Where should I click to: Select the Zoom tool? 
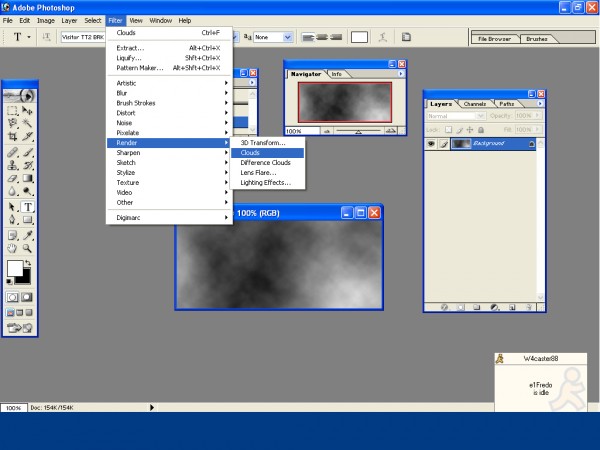(27, 248)
